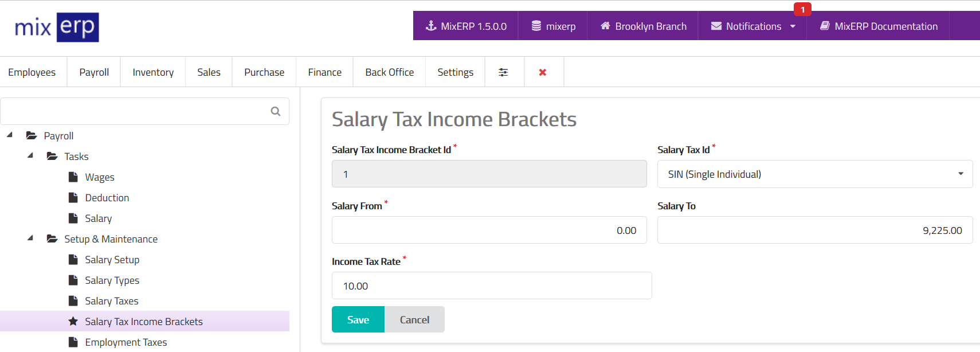Open the Salary Tax Id dropdown
This screenshot has height=352, width=980.
pos(814,174)
